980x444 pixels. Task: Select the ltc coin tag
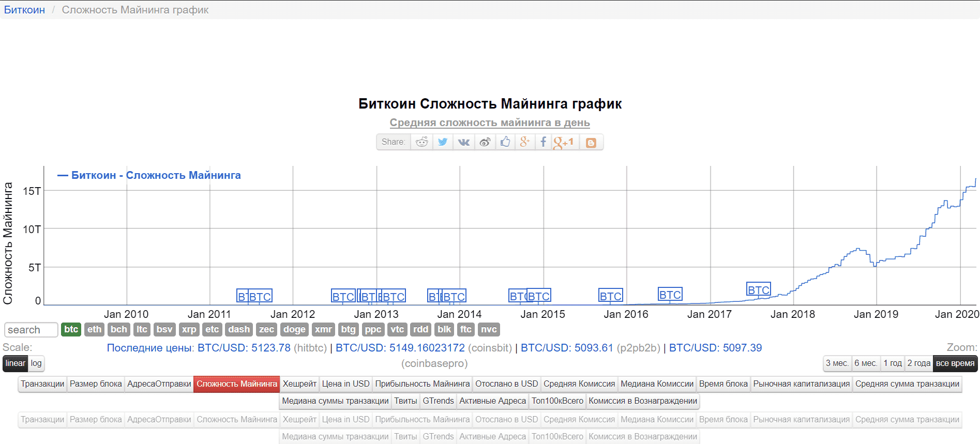(x=142, y=329)
